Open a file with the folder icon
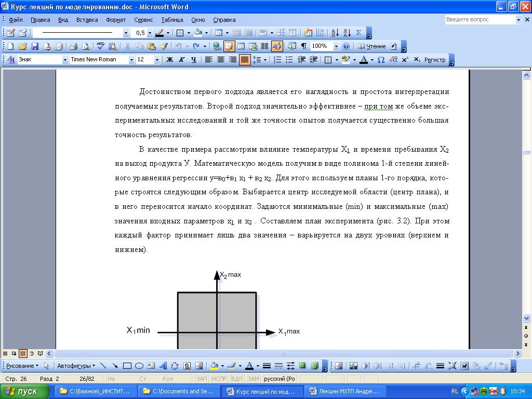The width and height of the screenshot is (532, 399). [x=23, y=46]
